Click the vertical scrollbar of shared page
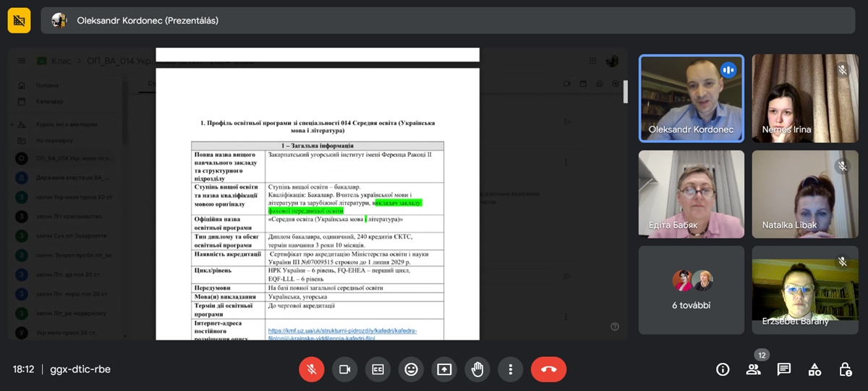Screen dimensions: 868x391 coord(625,92)
